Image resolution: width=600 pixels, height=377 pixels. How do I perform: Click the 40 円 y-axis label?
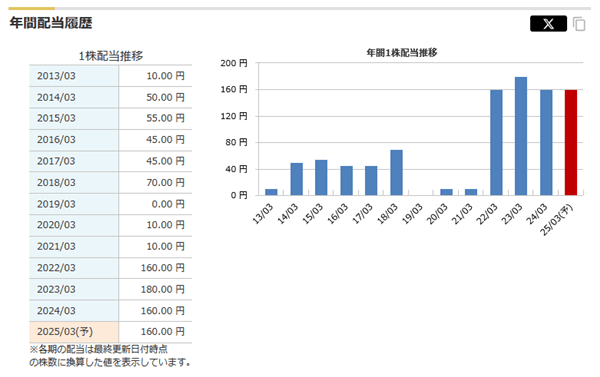pyautogui.click(x=236, y=169)
